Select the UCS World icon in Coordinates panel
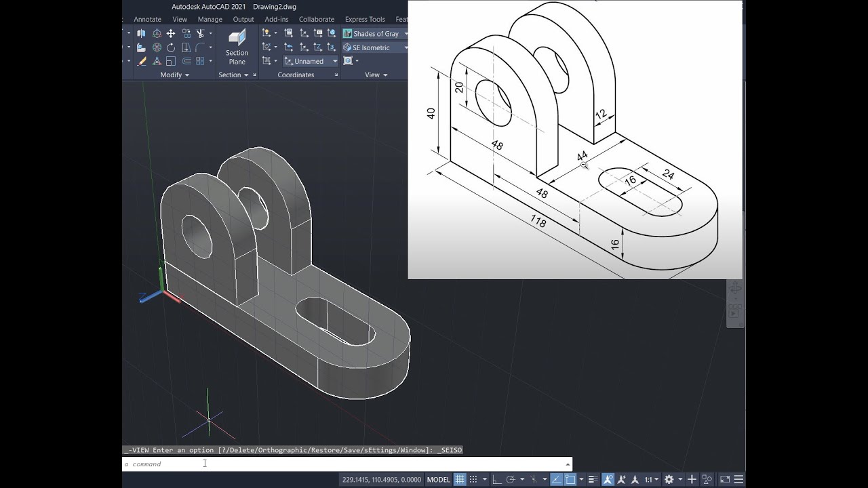Image resolution: width=868 pixels, height=488 pixels. point(331,33)
